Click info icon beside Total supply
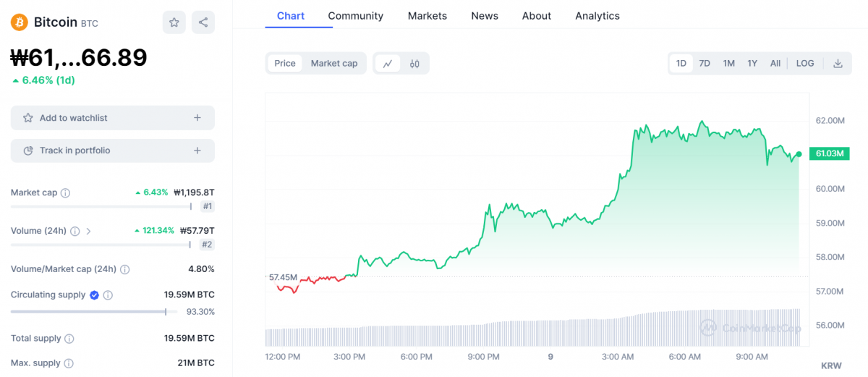The height and width of the screenshot is (377, 868). 69,339
